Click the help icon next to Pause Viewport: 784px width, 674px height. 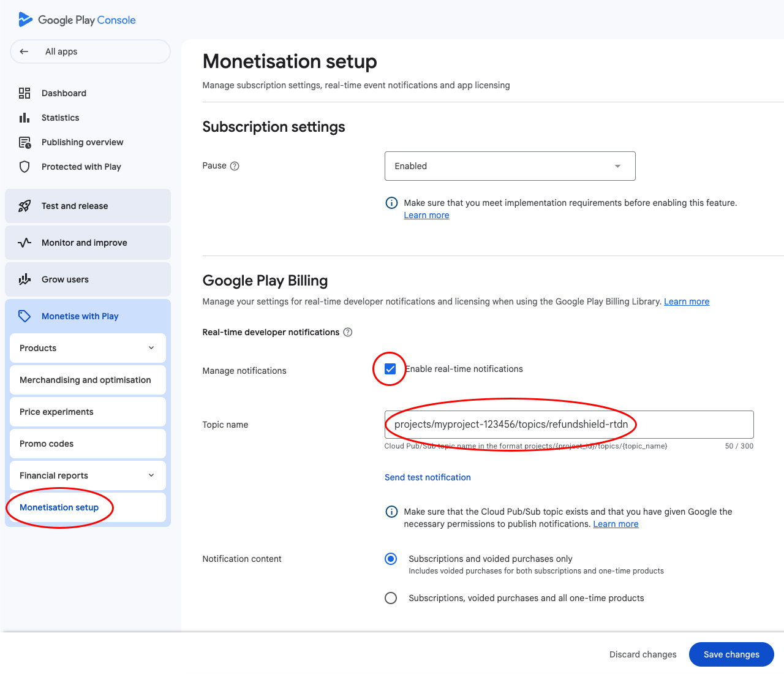coord(235,166)
